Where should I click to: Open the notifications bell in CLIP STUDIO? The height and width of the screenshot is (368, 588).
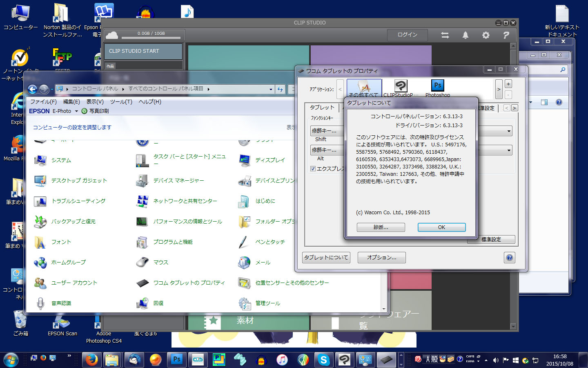pos(465,35)
